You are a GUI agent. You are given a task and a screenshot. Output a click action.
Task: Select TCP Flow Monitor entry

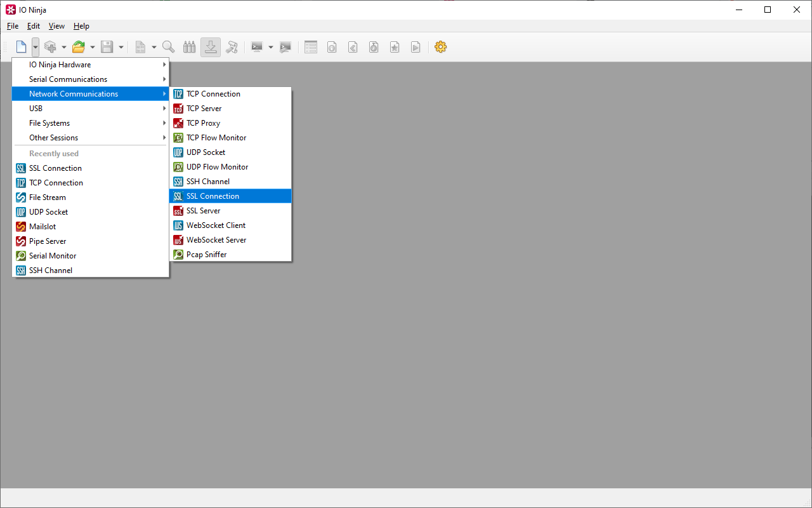[x=231, y=138]
